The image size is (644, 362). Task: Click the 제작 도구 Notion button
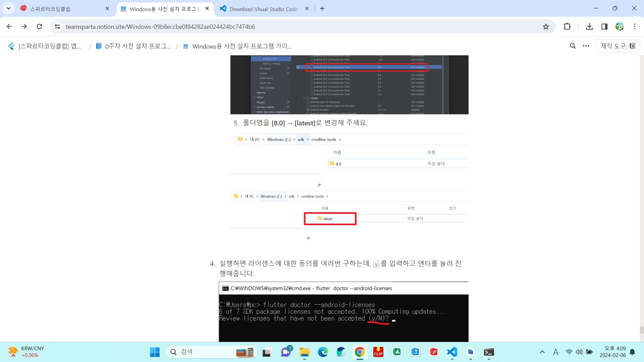618,46
